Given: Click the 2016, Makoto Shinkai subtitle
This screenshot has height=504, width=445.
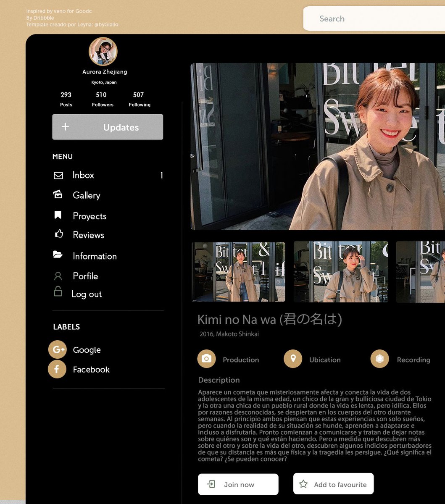Looking at the screenshot, I should tap(229, 334).
